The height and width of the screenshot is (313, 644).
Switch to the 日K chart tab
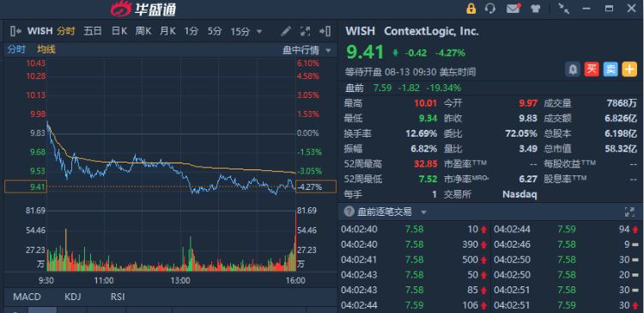119,31
